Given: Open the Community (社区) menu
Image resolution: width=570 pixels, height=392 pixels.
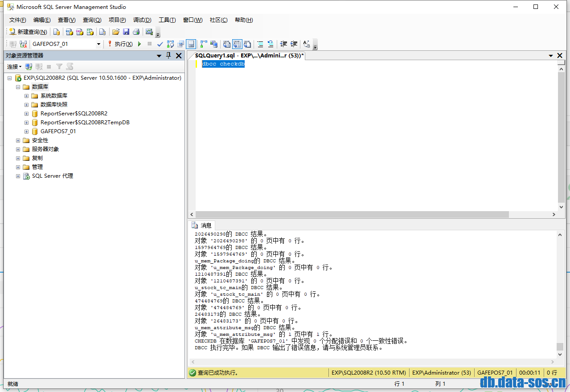Looking at the screenshot, I should pos(218,20).
